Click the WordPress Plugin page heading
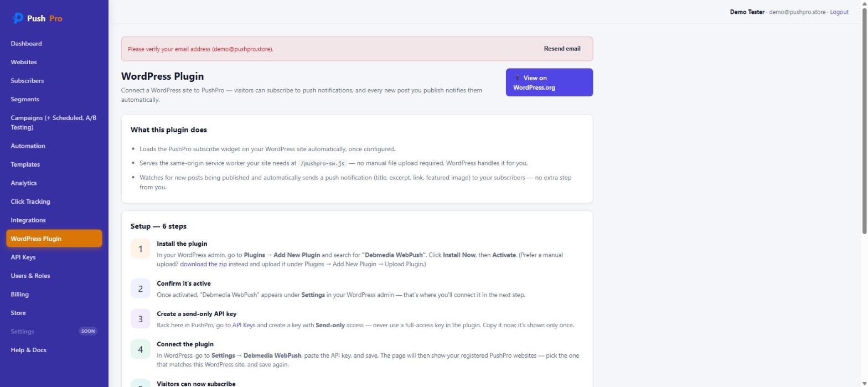The width and height of the screenshot is (868, 387). 163,76
